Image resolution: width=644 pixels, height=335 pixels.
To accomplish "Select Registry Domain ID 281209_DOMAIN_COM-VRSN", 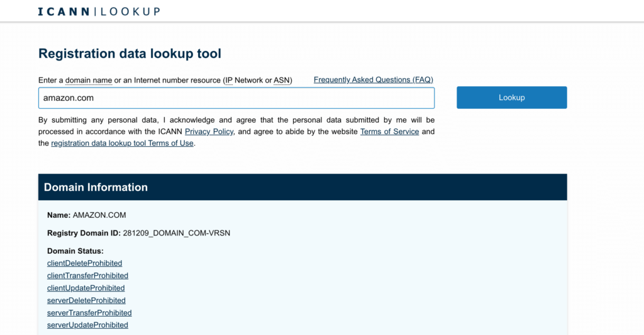I will [177, 233].
